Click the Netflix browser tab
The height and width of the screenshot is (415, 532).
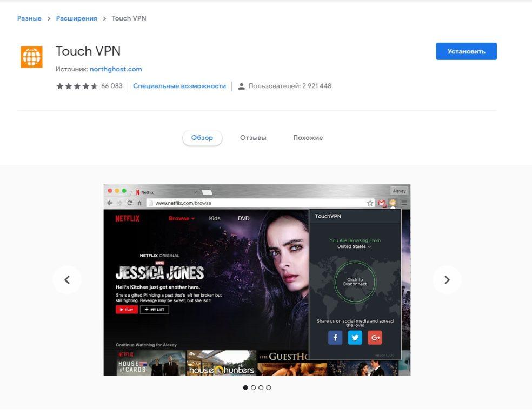[167, 192]
